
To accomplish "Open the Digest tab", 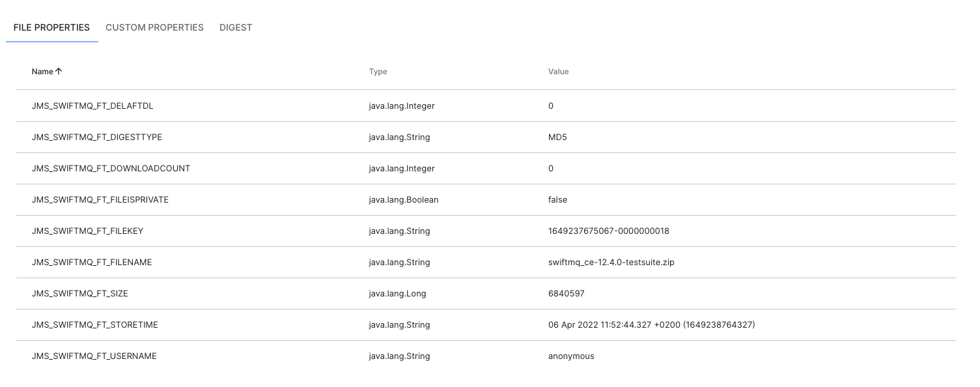I will pos(236,27).
